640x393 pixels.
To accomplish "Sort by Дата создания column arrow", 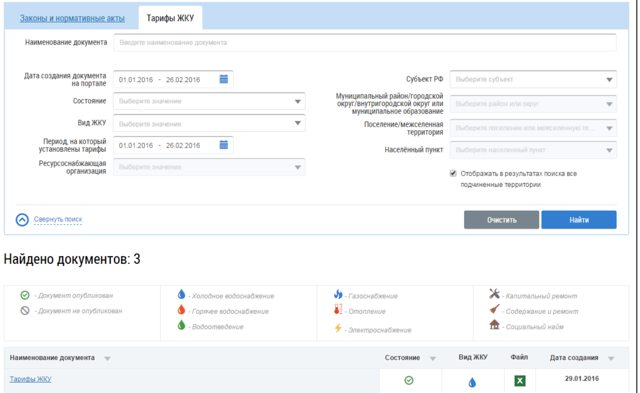I will pos(611,358).
